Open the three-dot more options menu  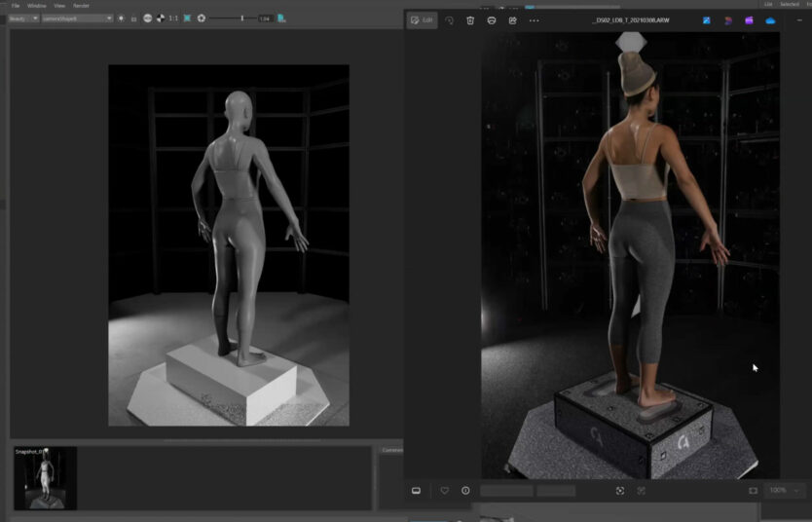pos(534,19)
